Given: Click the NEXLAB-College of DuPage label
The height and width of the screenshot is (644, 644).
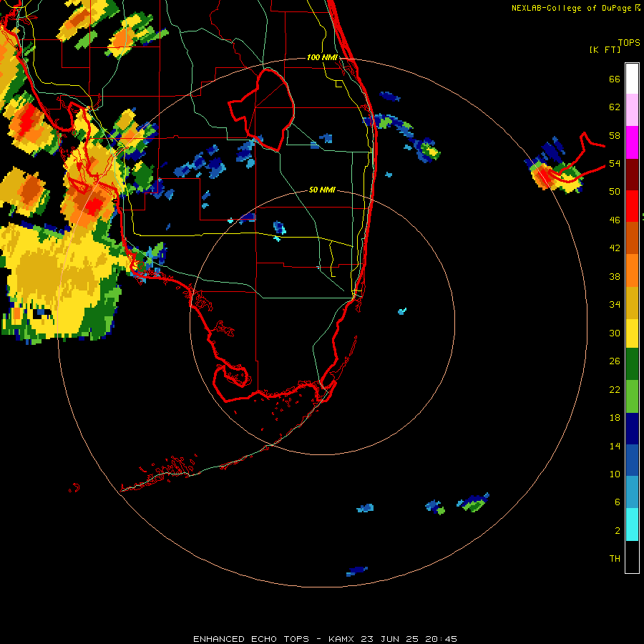Looking at the screenshot, I should [571, 8].
